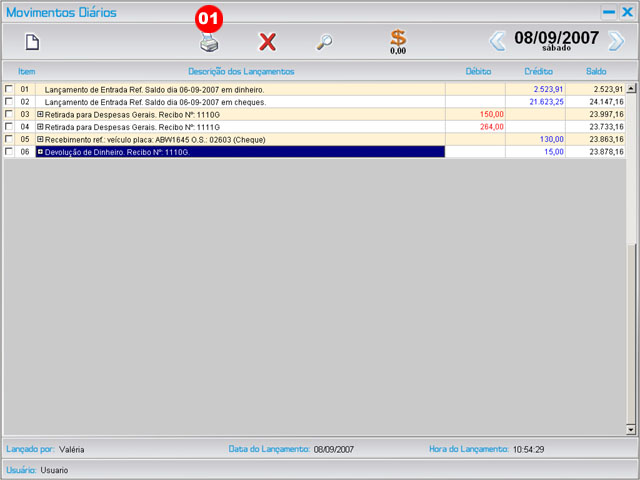Click the 08/09/2007 date display
The height and width of the screenshot is (480, 640).
[556, 38]
